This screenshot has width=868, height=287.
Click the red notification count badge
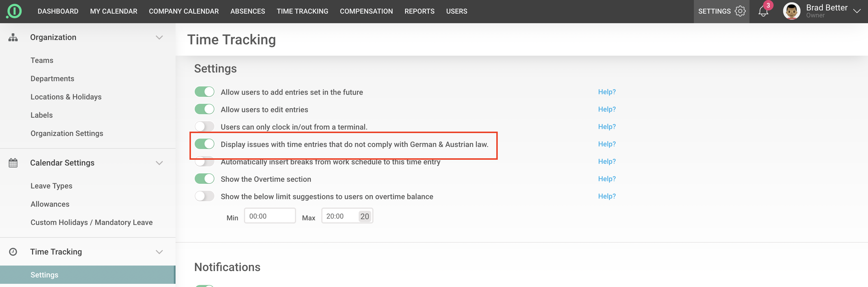coord(768,6)
